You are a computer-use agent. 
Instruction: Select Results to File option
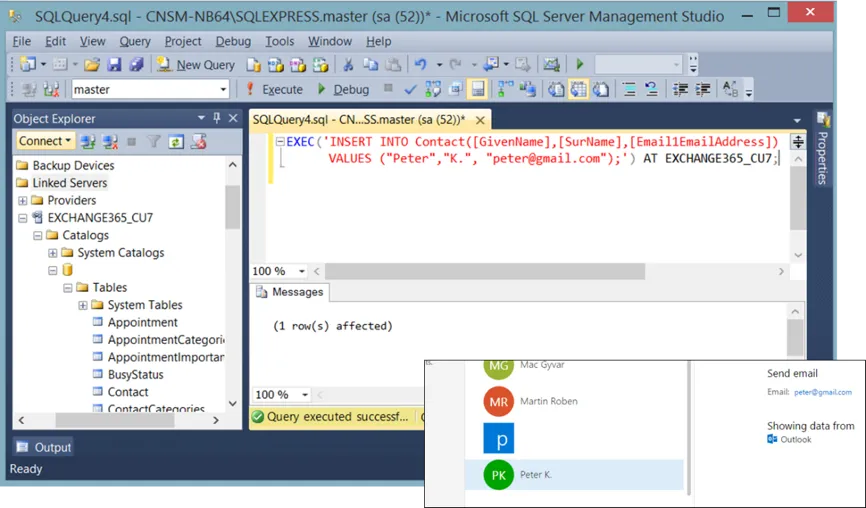(601, 89)
